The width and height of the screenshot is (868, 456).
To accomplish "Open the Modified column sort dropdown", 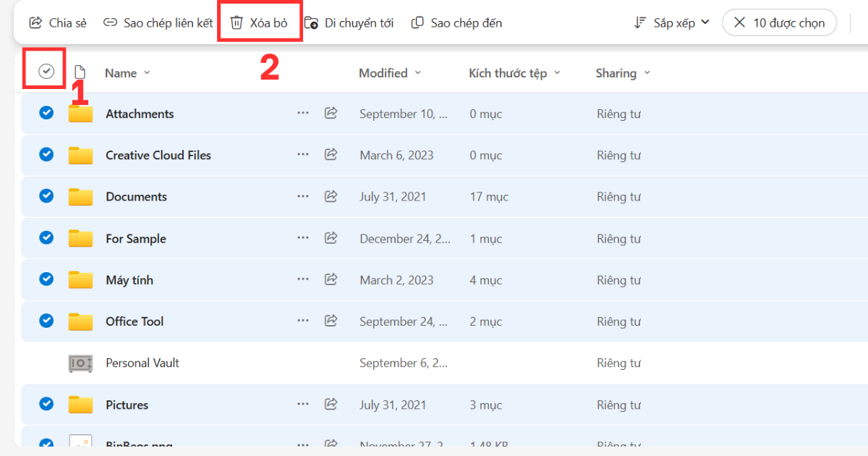I will point(418,72).
